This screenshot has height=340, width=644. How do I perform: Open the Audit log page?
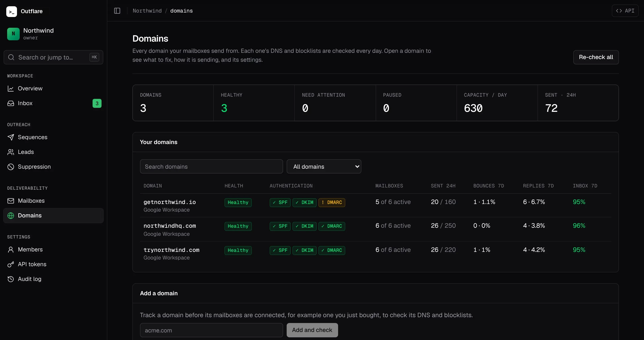(53, 279)
